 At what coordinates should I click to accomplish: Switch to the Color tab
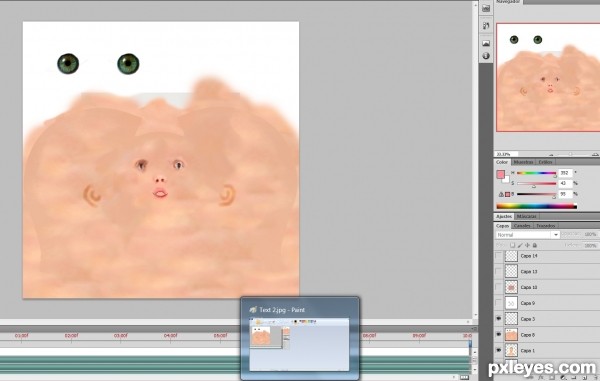coord(502,162)
